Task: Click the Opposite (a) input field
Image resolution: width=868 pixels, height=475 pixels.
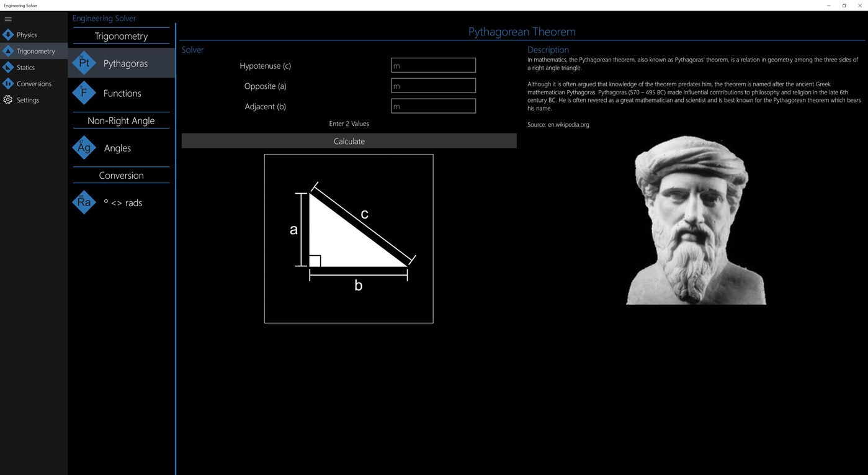Action: point(433,85)
